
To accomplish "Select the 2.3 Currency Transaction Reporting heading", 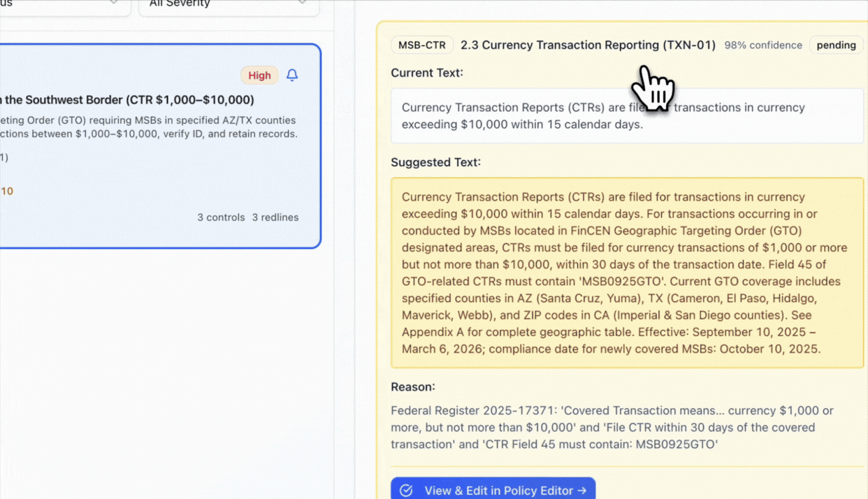I will [587, 45].
